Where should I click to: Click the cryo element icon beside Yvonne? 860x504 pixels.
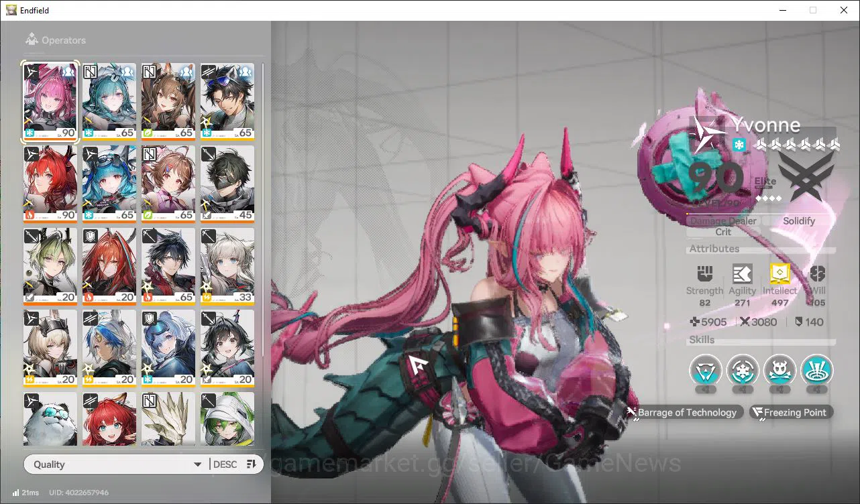[739, 145]
